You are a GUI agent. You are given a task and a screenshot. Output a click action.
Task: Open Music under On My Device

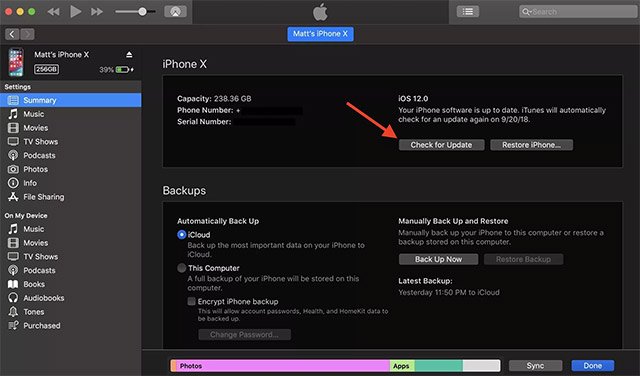[71, 229]
